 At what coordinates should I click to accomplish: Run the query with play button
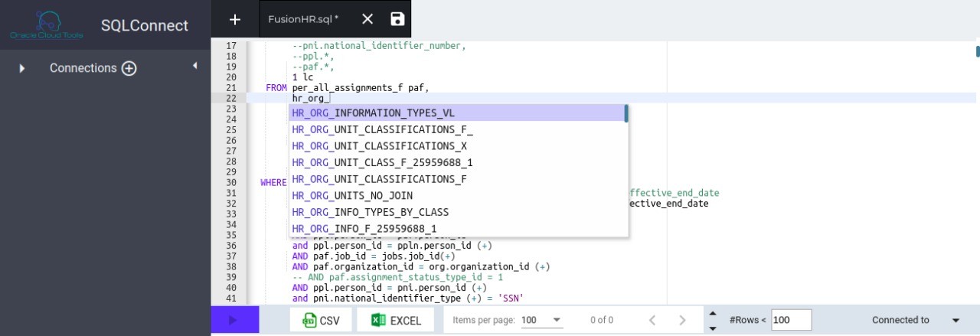click(x=234, y=320)
